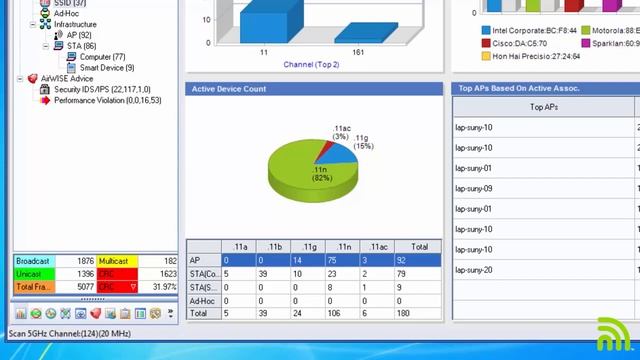Click the .11ac column header
640x360 pixels.
pyautogui.click(x=378, y=247)
